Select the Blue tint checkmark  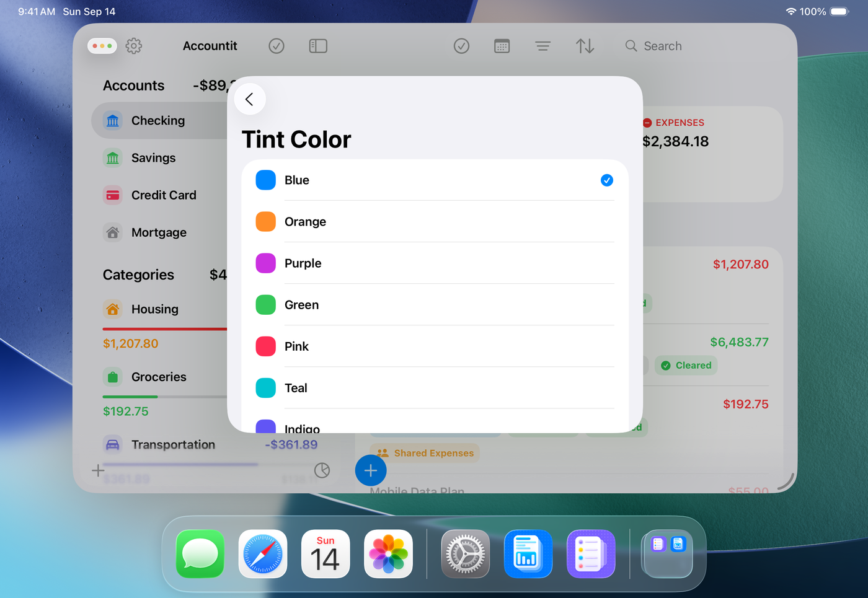[x=606, y=180]
